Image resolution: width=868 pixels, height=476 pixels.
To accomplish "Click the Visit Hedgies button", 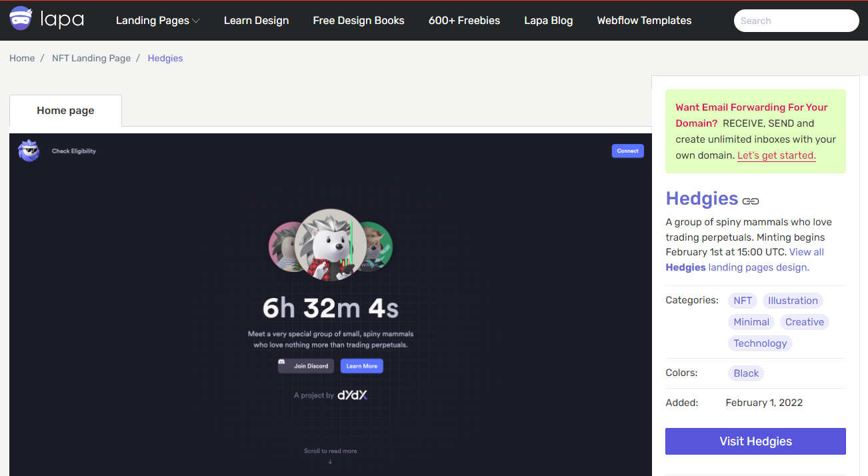I will click(755, 441).
